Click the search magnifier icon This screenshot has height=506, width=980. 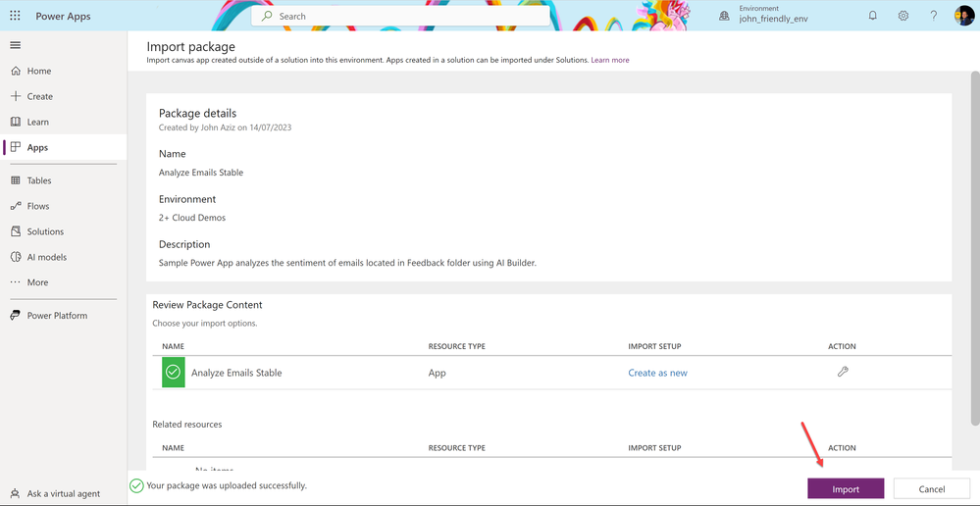[267, 17]
